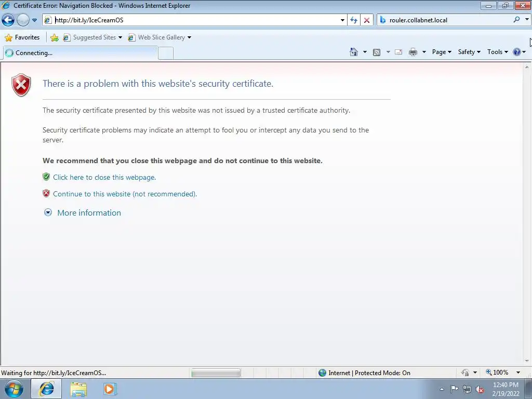Open the Windows Start button
Viewport: 532px width, 399px height.
coord(14,389)
